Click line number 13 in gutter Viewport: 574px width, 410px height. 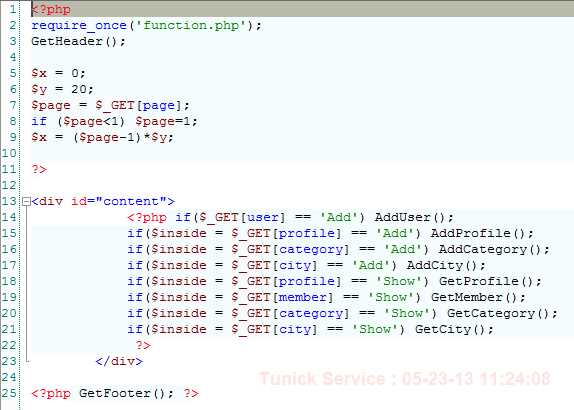9,201
